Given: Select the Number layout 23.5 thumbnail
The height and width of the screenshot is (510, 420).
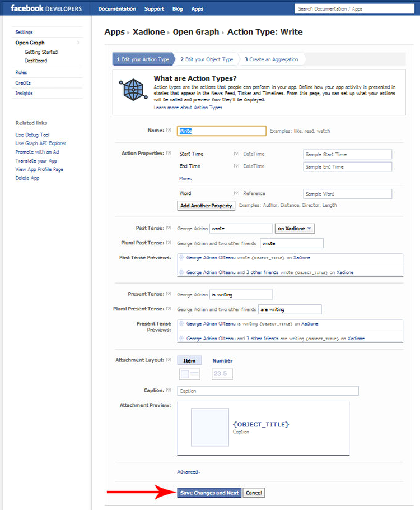Looking at the screenshot, I should [x=222, y=374].
